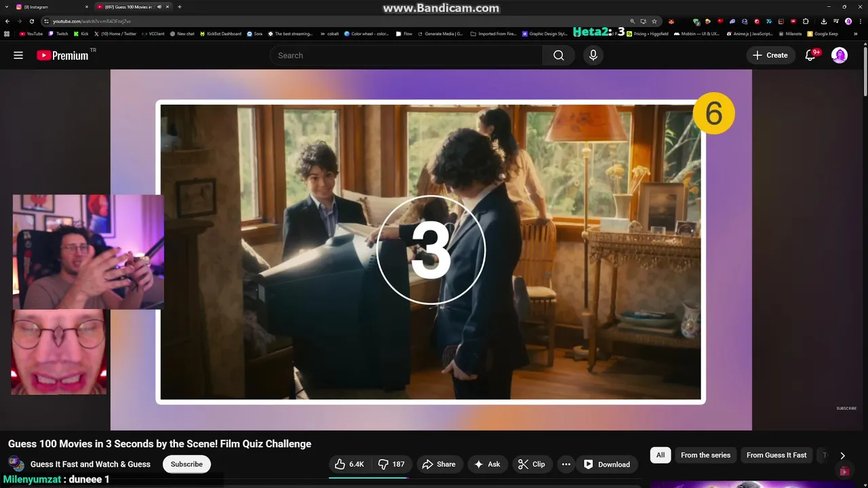868x488 pixels.
Task: Share this video
Action: [439, 464]
